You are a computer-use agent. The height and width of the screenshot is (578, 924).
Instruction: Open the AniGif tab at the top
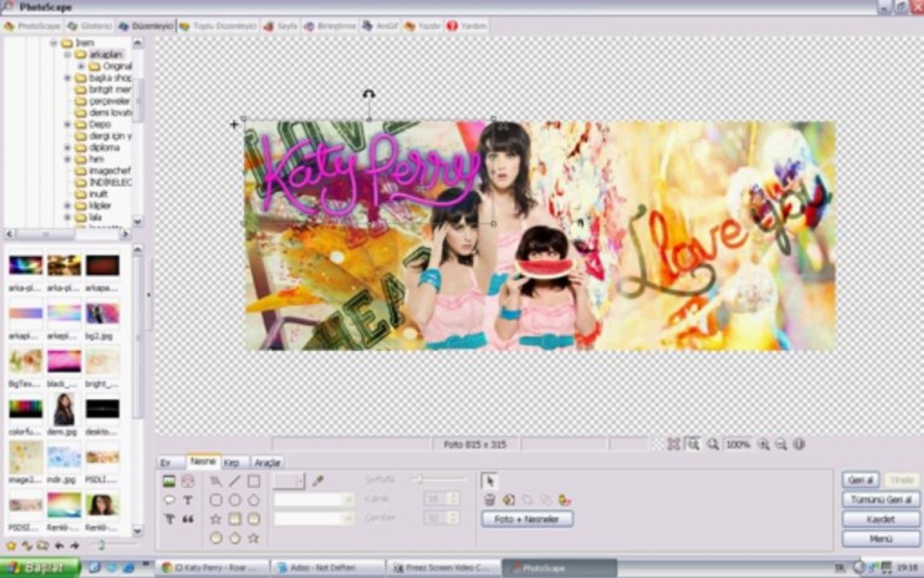(x=380, y=26)
